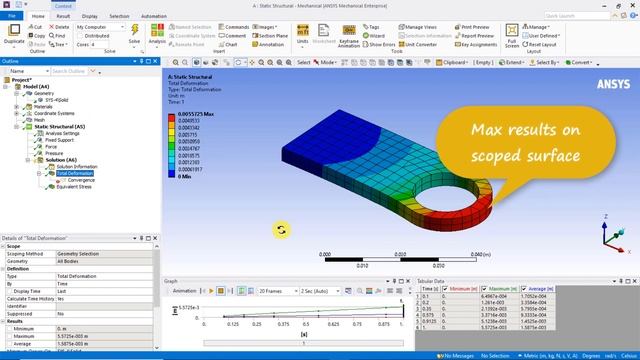
Task: Select Solution Information in the tree
Action: coord(77,167)
